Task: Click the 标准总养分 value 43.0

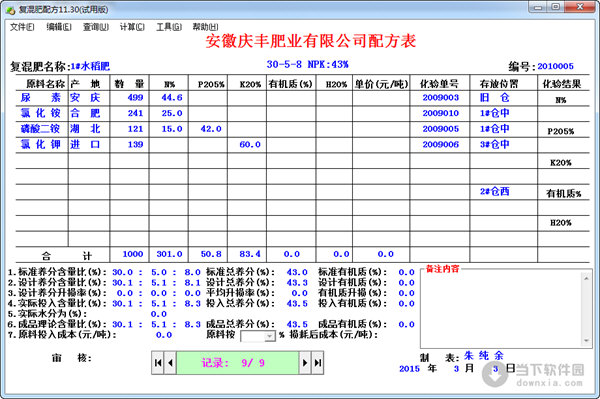Action: (x=297, y=272)
